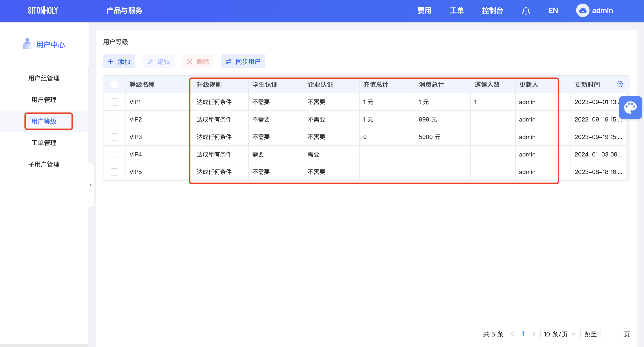Open the 10 条/页 page size dropdown
644x347 pixels.
pyautogui.click(x=560, y=334)
